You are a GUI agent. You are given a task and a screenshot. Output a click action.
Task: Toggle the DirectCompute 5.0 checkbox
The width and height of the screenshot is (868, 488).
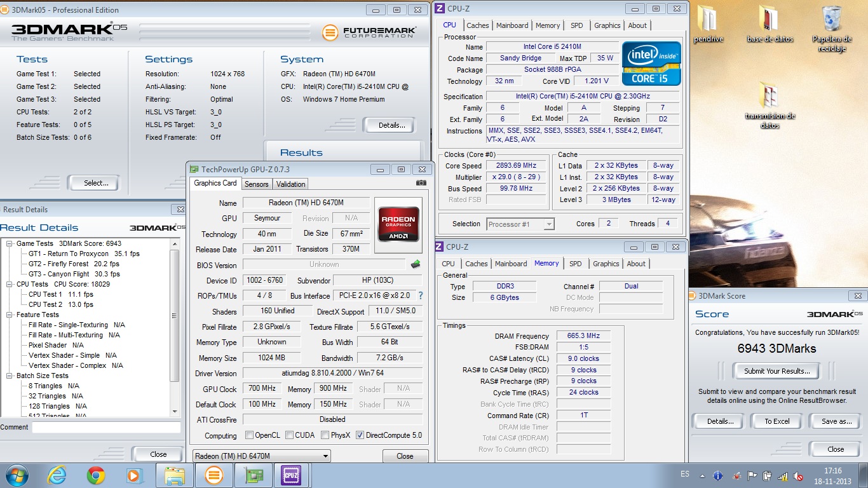[360, 435]
